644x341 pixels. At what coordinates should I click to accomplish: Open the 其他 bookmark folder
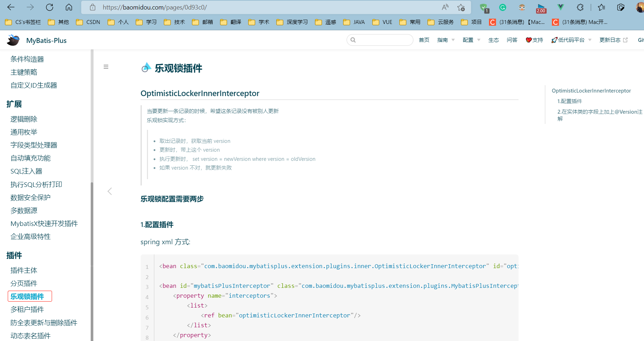click(58, 22)
